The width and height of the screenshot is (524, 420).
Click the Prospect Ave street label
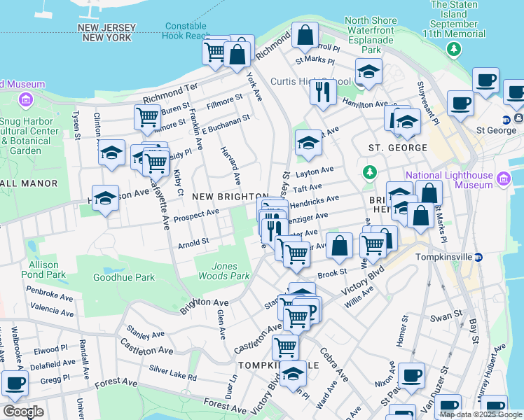(196, 216)
